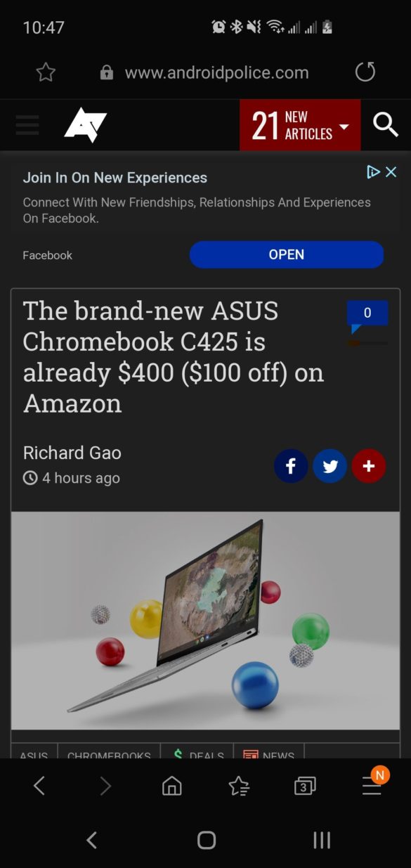The image size is (411, 868).
Task: Share article on Twitter
Action: pos(330,466)
